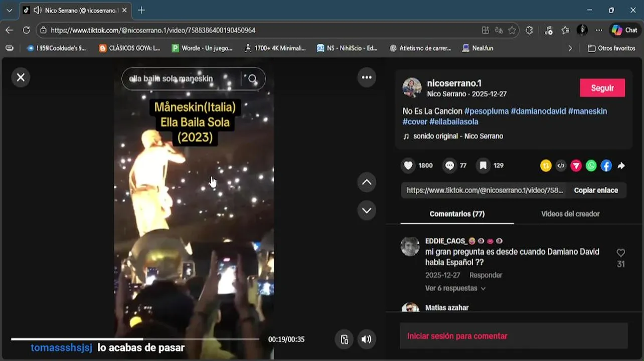Image resolution: width=644 pixels, height=361 pixels.
Task: Open the 1700+ 4K Minimali bookmark
Action: [275, 48]
